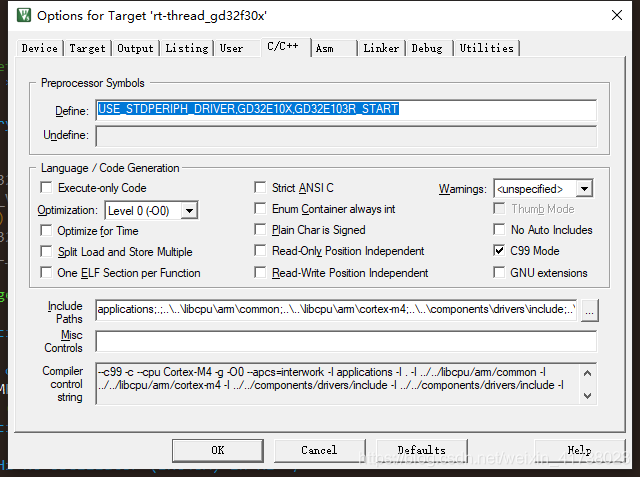Open the Warnings dropdown

[584, 189]
